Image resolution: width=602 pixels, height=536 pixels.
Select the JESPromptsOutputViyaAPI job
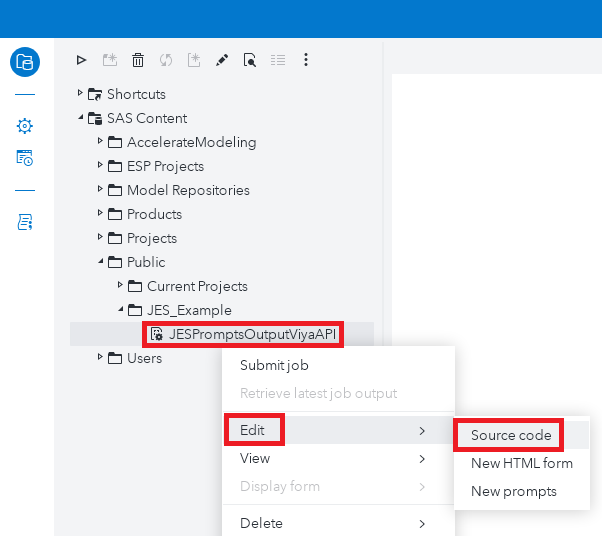coord(253,334)
